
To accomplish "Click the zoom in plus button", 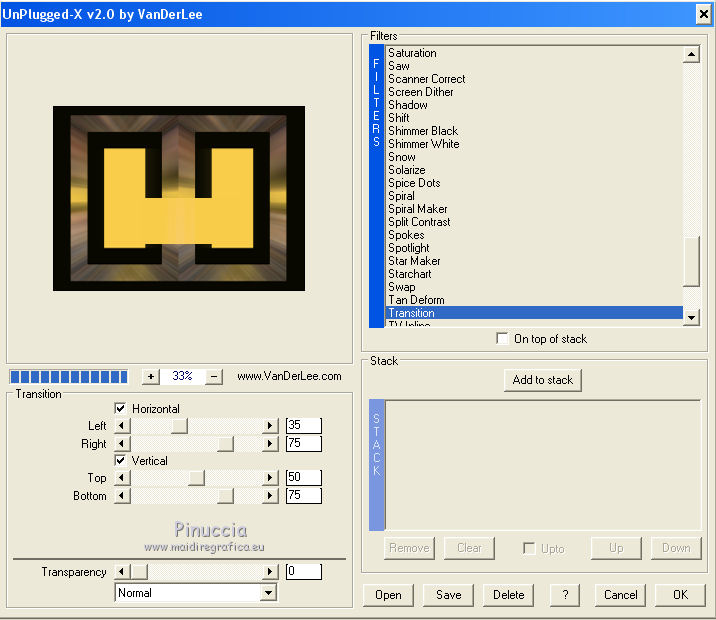I will pyautogui.click(x=151, y=377).
